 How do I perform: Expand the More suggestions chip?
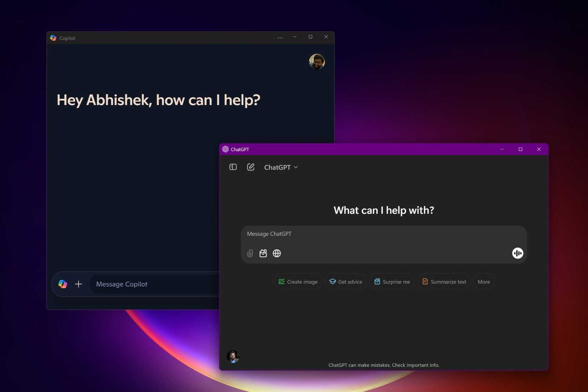[484, 282]
